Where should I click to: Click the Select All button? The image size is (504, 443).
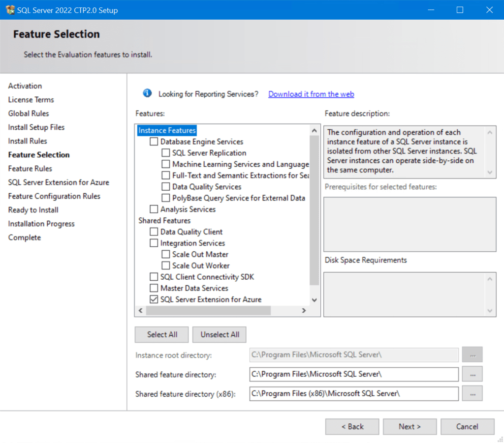161,334
